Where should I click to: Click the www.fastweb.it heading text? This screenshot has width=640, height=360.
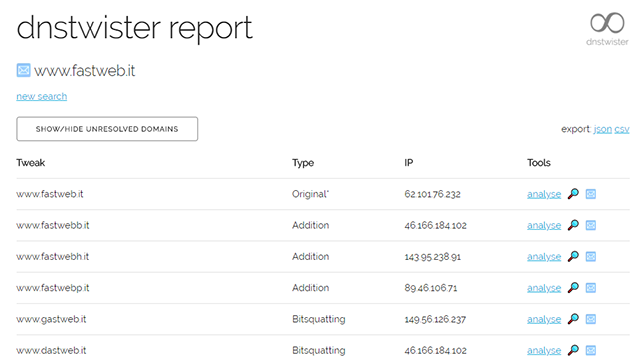(84, 71)
